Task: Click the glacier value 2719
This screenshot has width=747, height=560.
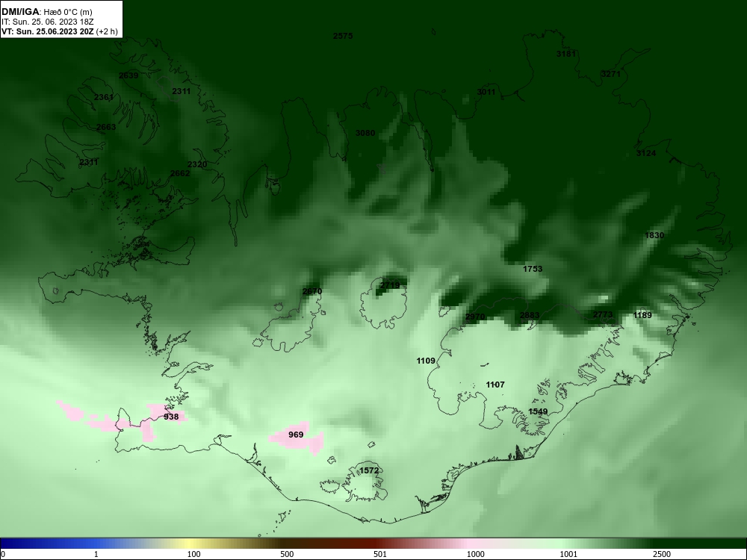Action: coord(390,286)
